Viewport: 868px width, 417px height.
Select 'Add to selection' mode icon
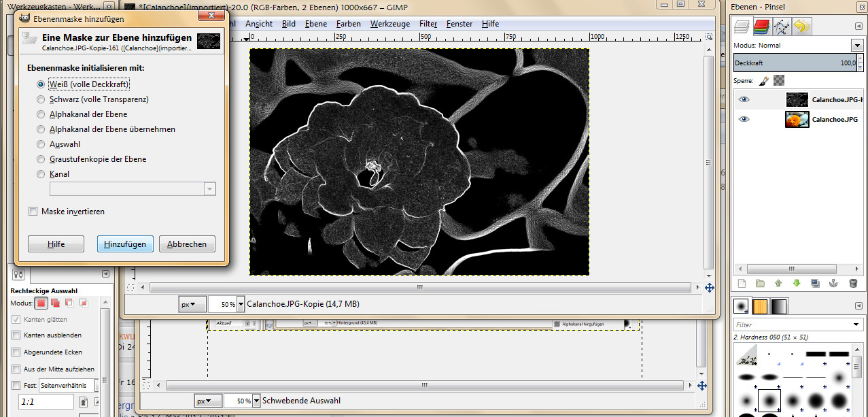[56, 303]
